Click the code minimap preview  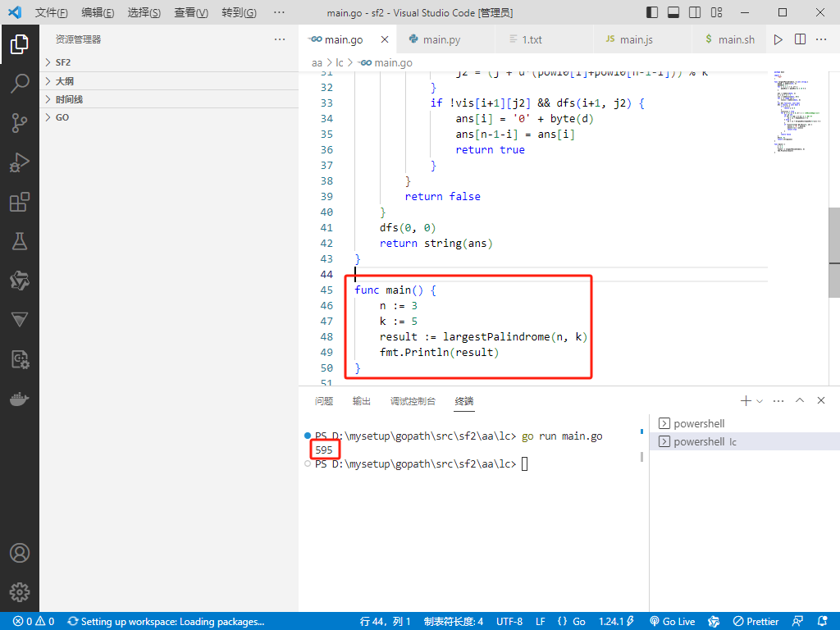tap(797, 112)
